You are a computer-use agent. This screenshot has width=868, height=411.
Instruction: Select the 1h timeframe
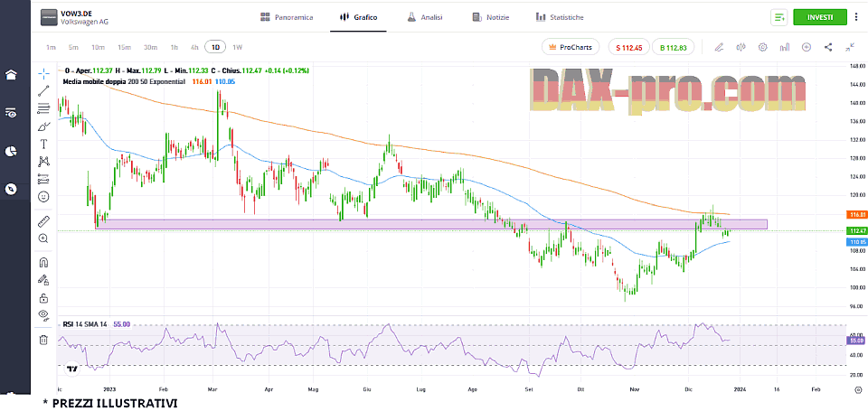click(175, 48)
